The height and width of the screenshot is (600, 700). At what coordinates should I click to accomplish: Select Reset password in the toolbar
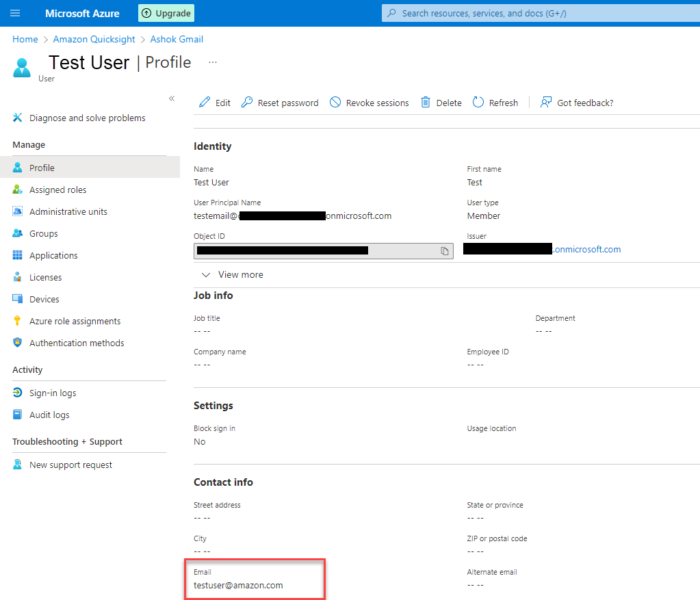(280, 103)
